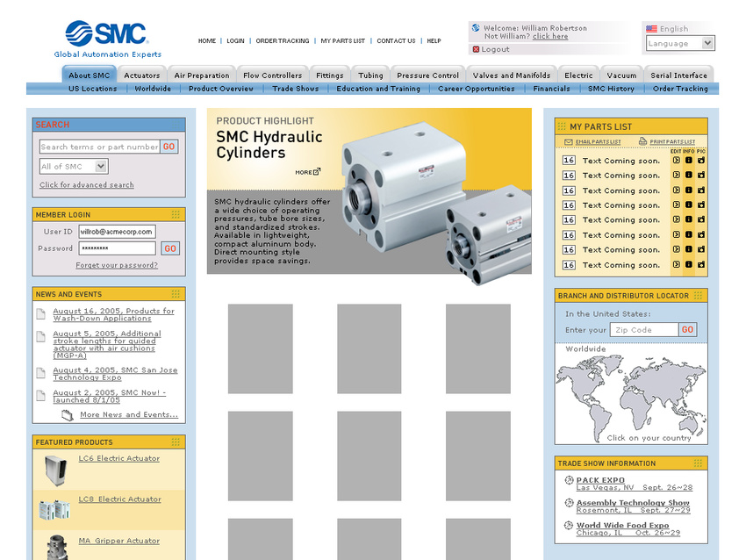The image size is (746, 560).
Task: Open the About SMC tab
Action: [89, 75]
